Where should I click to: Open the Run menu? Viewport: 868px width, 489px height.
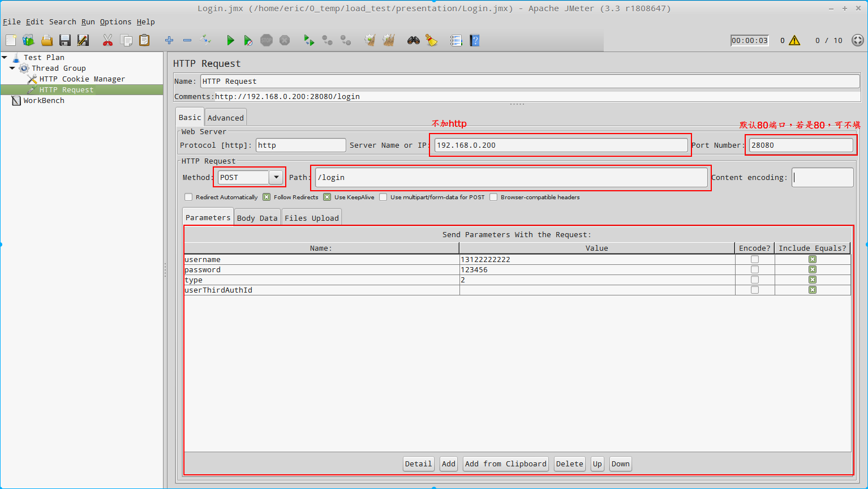(x=88, y=22)
